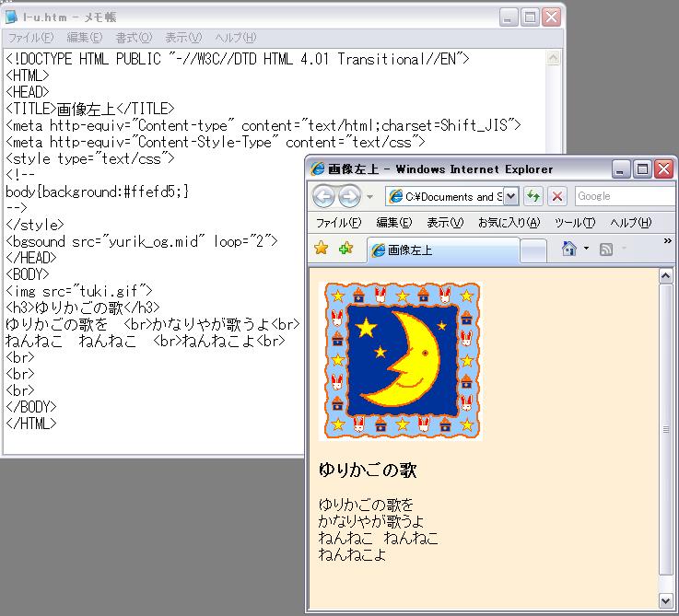Click the body{background:#ffefd5;} line in Notepad
Screen dimensions: 679x616
(x=98, y=192)
